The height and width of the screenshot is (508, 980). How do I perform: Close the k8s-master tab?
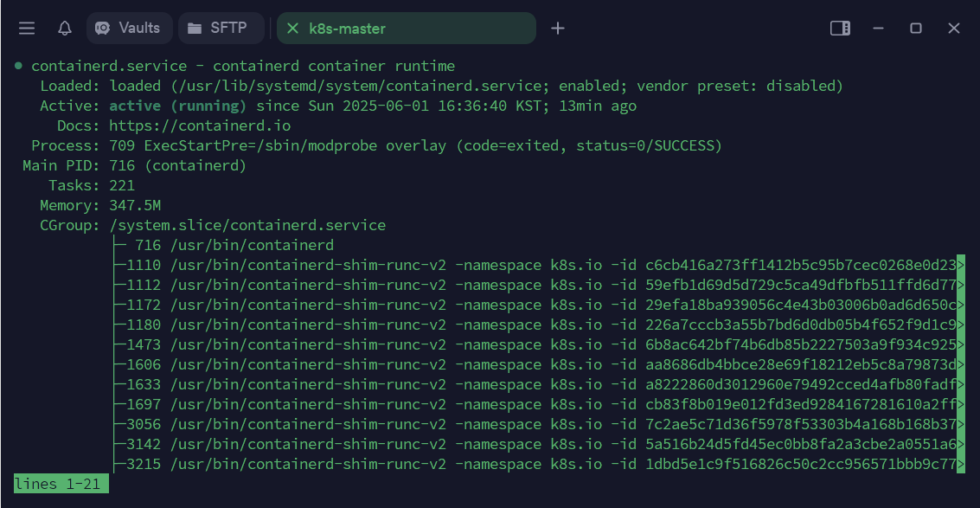coord(292,29)
